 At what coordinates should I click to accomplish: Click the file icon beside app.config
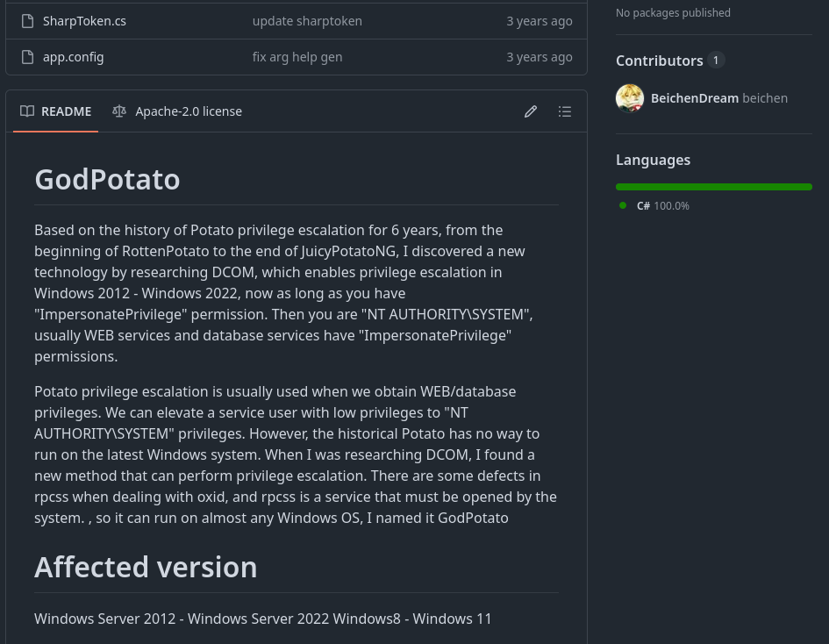tap(27, 57)
